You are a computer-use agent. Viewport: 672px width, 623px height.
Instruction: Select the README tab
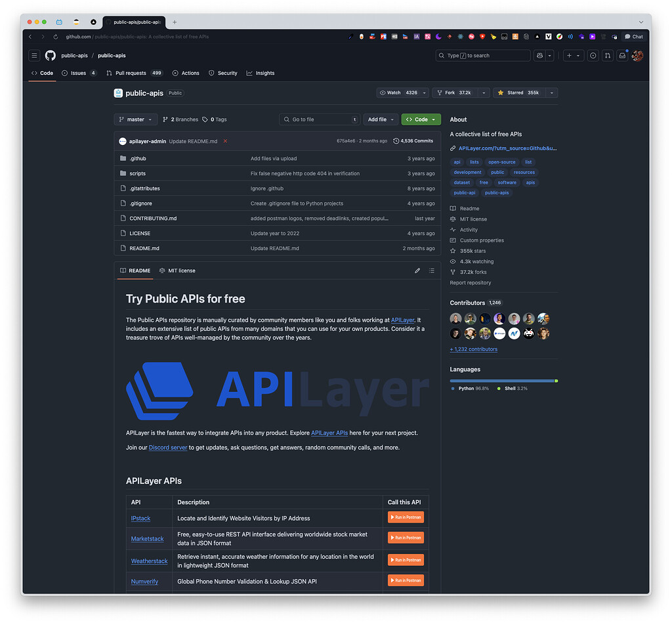(135, 270)
